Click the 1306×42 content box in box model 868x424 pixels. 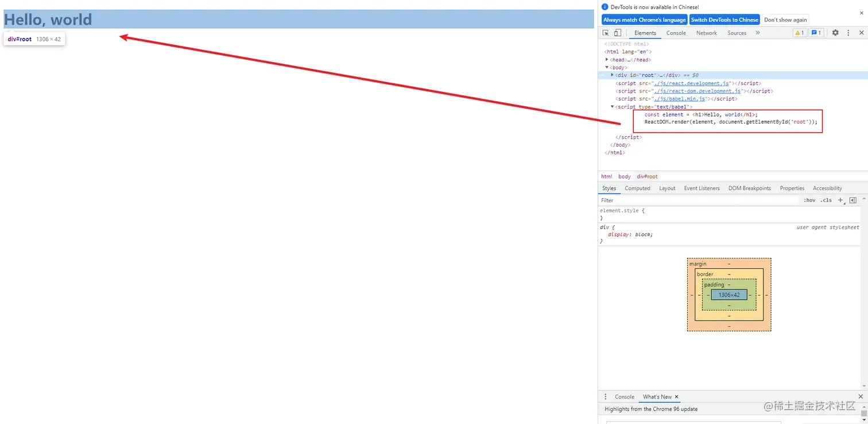coord(729,295)
